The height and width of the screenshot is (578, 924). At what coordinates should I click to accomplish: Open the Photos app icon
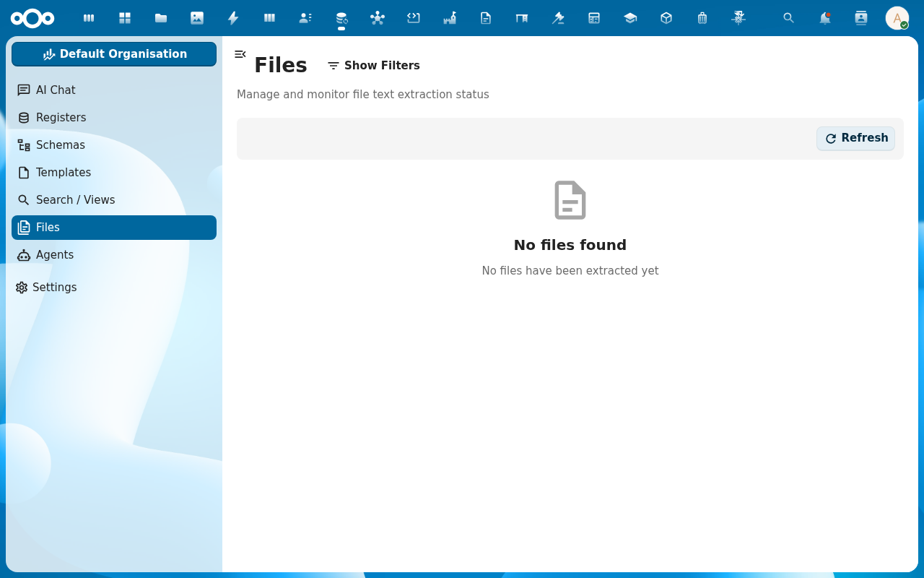coord(197,18)
